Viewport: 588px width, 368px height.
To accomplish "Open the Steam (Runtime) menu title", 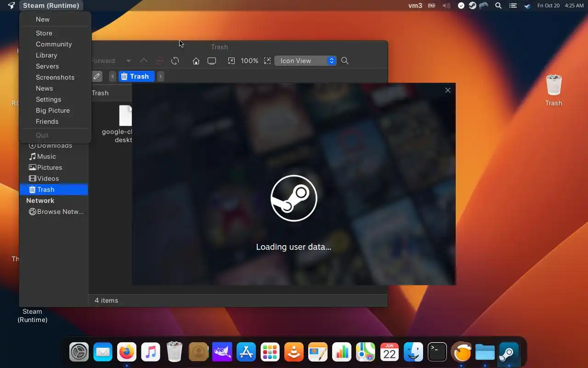I will tap(51, 6).
